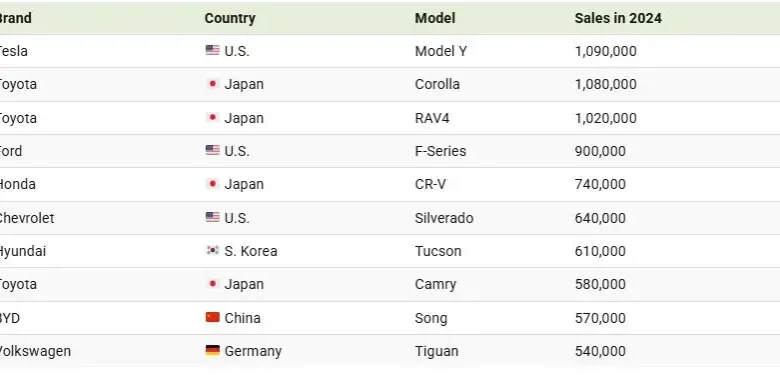
Task: Click the South Korea flag in the Hyundai row
Action: pyautogui.click(x=212, y=250)
